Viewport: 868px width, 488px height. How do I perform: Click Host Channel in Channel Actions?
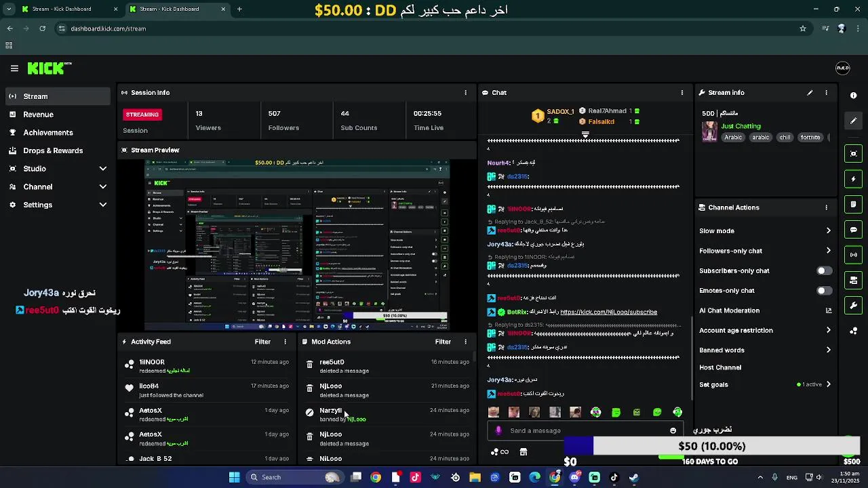click(720, 367)
